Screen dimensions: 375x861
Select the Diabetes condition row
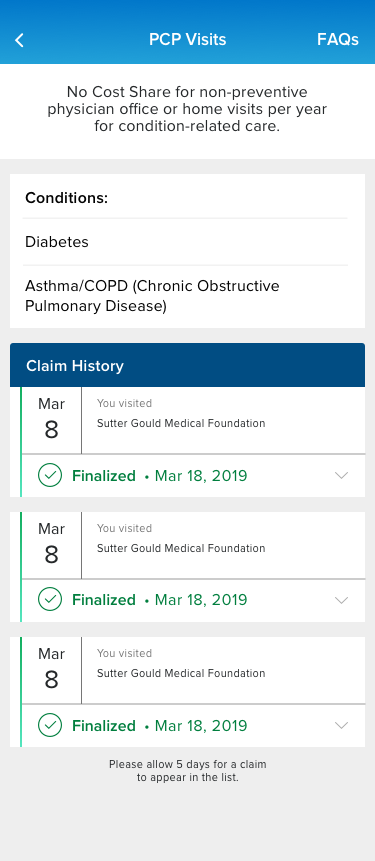pyautogui.click(x=185, y=242)
